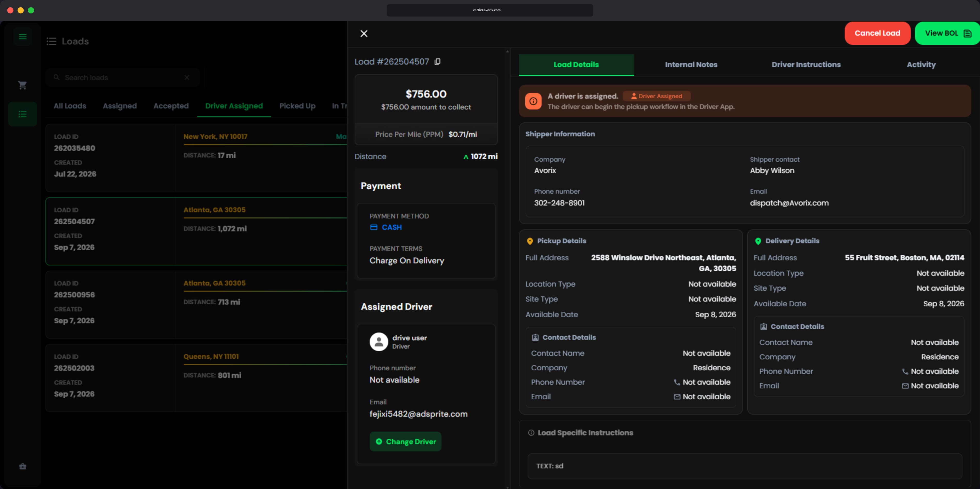Click the Pickup Details location pin
Screen dimensions: 980x489
[529, 241]
